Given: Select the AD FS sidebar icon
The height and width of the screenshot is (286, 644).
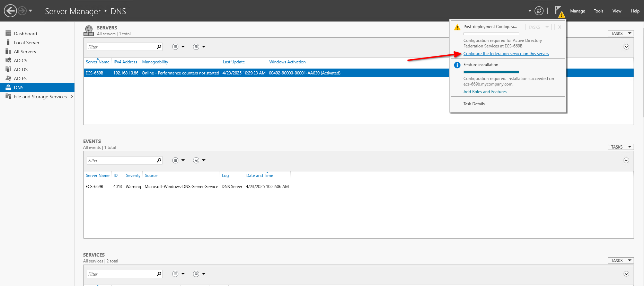Looking at the screenshot, I should [8, 79].
